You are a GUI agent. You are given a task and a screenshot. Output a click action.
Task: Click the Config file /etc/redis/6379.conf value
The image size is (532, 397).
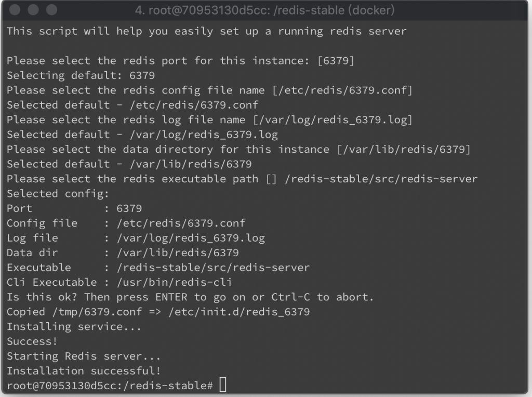(x=181, y=223)
